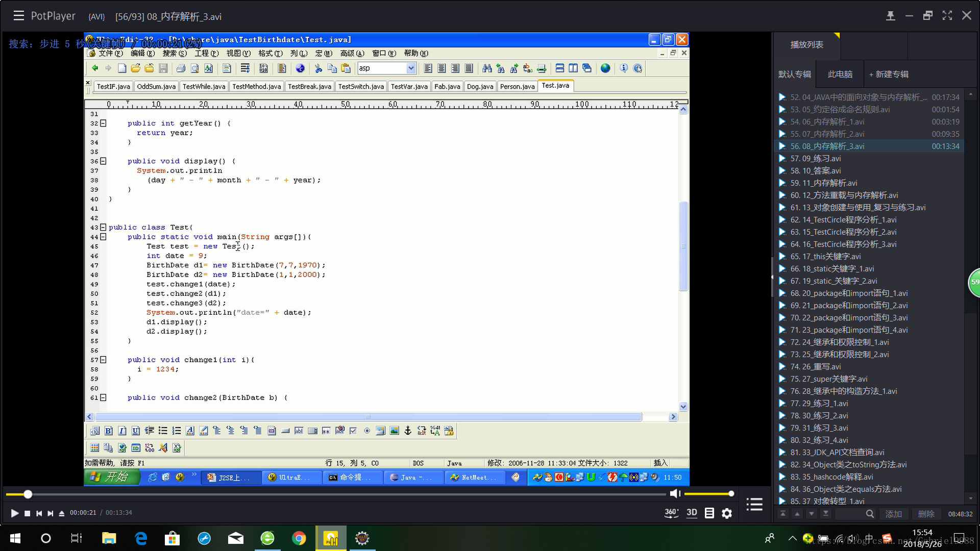Open the PotPlayer main menu icon
980x551 pixels.
tap(19, 16)
